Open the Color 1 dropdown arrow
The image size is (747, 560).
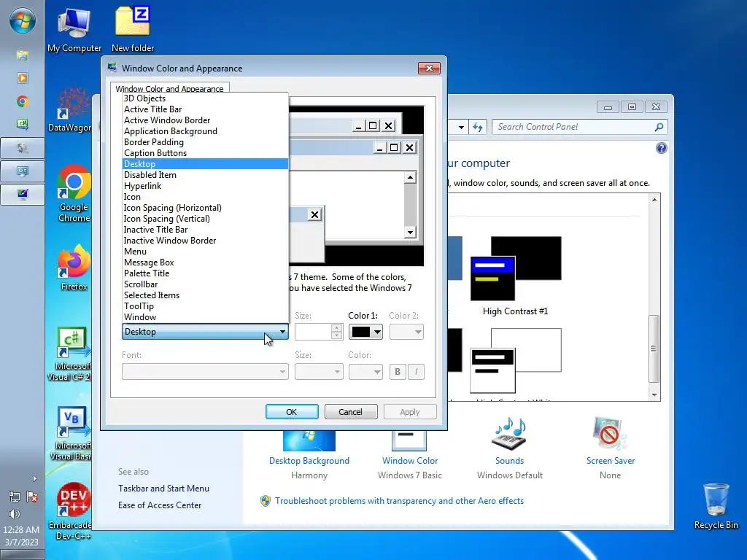tap(377, 332)
